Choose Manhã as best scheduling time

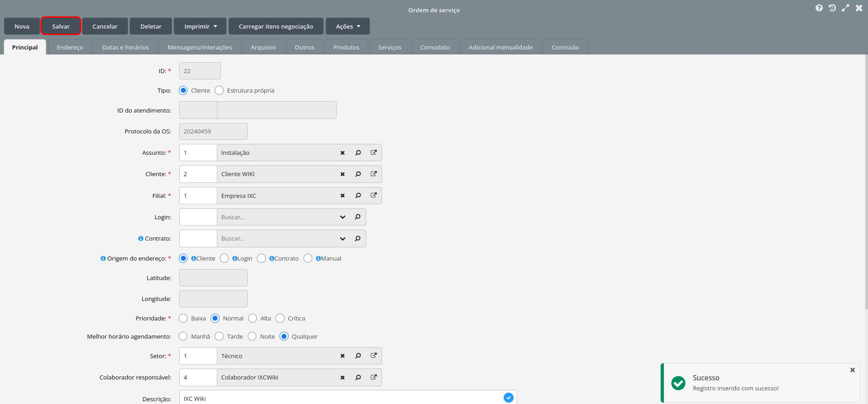point(183,336)
